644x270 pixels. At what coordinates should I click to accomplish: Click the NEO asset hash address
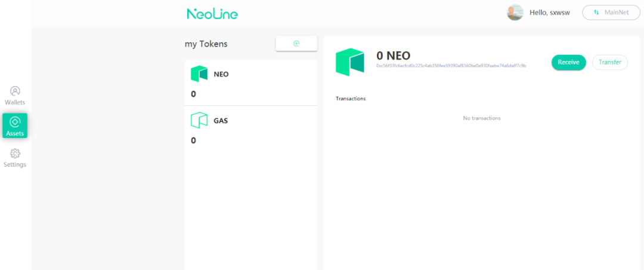451,66
